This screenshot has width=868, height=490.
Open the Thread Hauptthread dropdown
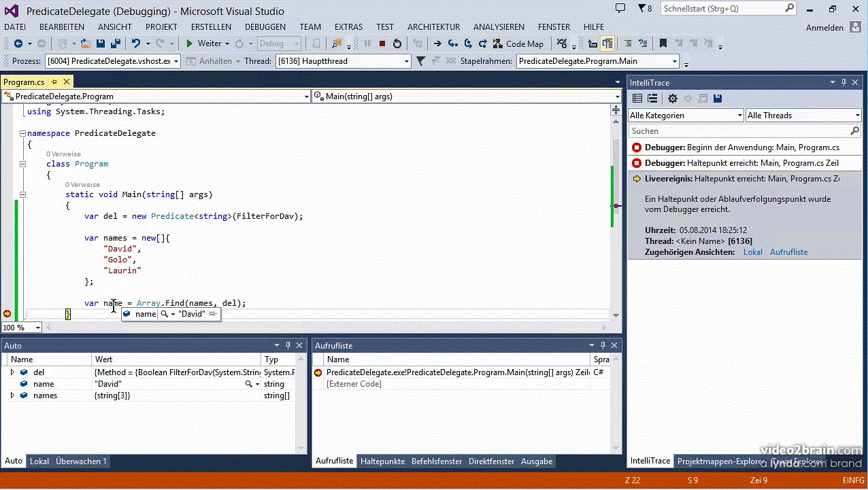pos(344,61)
